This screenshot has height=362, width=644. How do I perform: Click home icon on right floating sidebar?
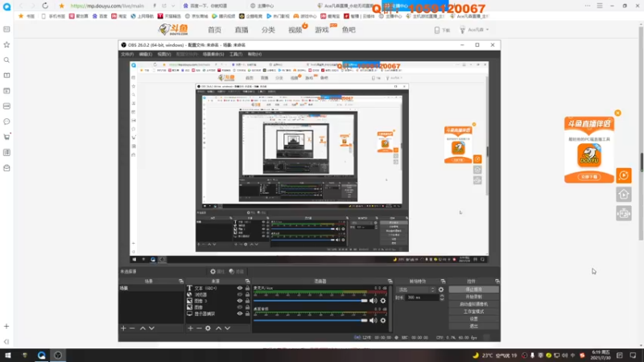click(624, 195)
